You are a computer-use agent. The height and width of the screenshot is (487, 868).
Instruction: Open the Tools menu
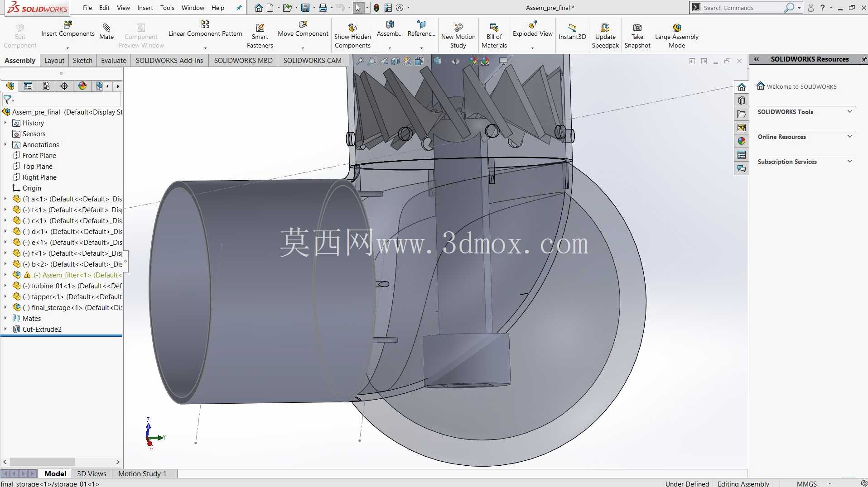[167, 8]
